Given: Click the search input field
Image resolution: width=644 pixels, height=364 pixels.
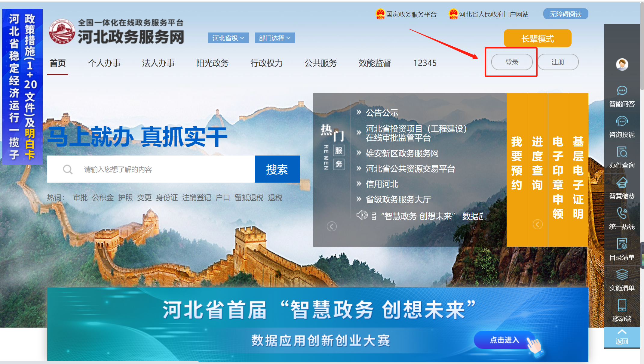Looking at the screenshot, I should 151,169.
